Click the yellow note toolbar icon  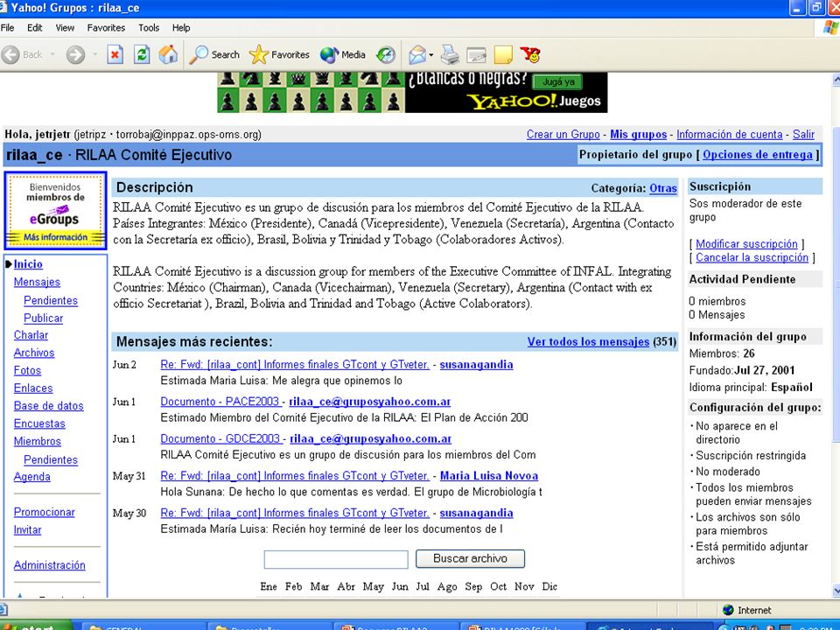click(x=503, y=54)
